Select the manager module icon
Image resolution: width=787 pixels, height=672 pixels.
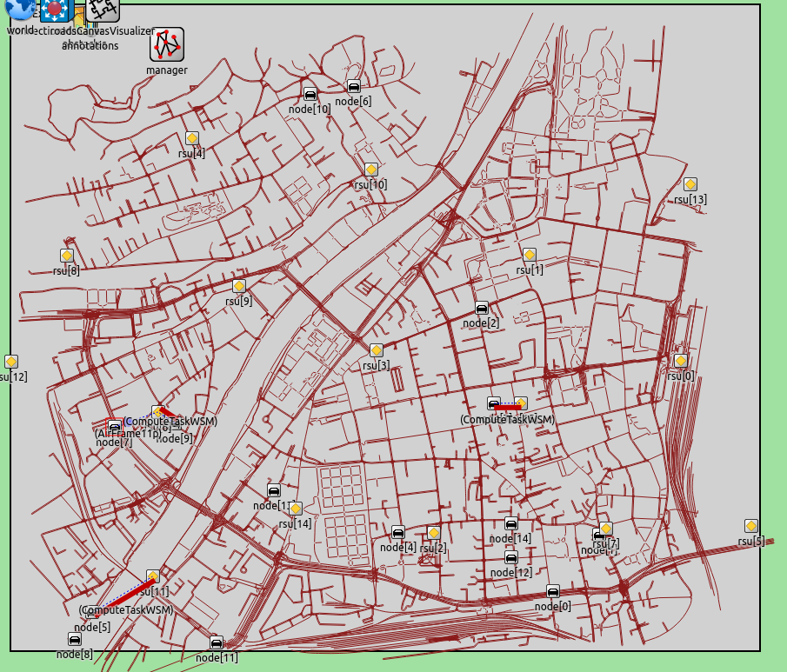[166, 43]
